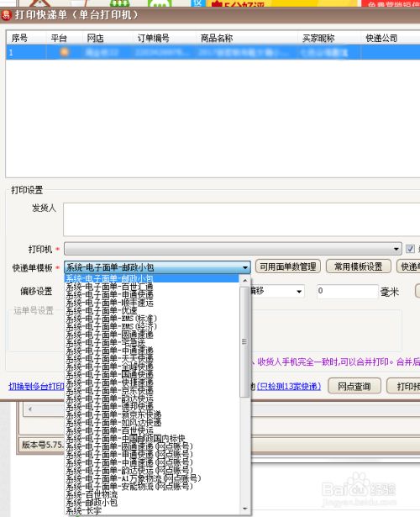Select the highlighted 系统-电子面单-邮政小包 list entry
Image resolution: width=420 pixels, height=517 pixels.
[x=151, y=278]
